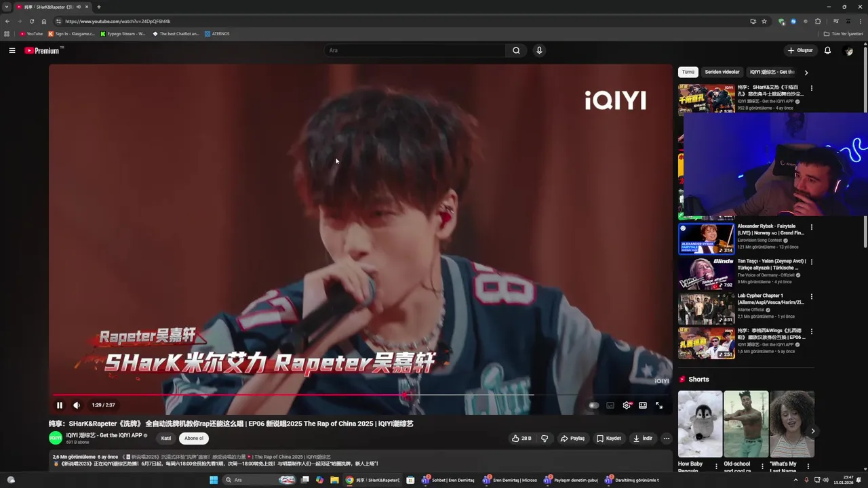
Task: Subscribe with the Abone ol button
Action: tap(194, 439)
